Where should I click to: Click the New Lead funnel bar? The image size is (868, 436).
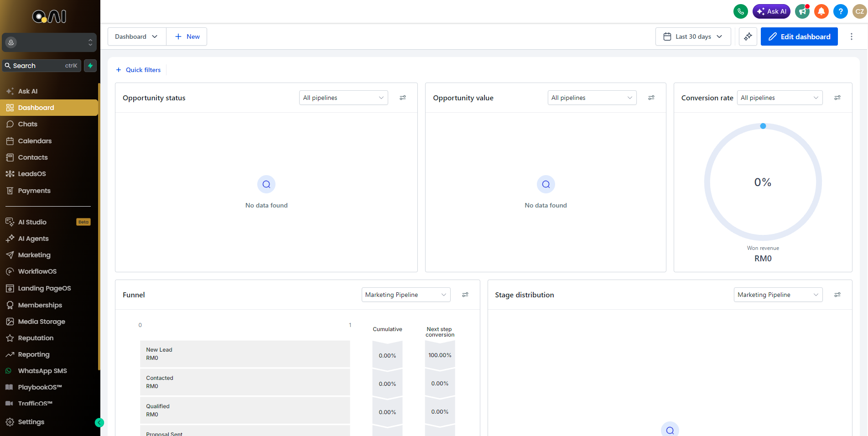pos(245,354)
